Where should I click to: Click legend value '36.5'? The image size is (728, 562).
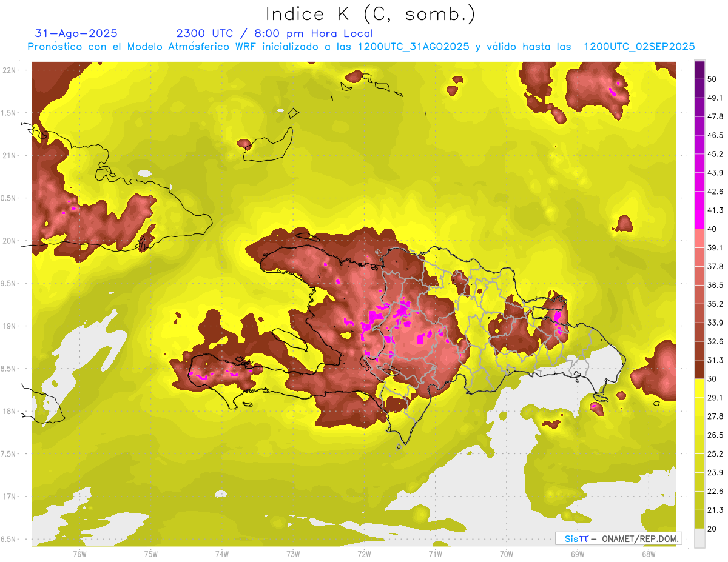pyautogui.click(x=715, y=285)
